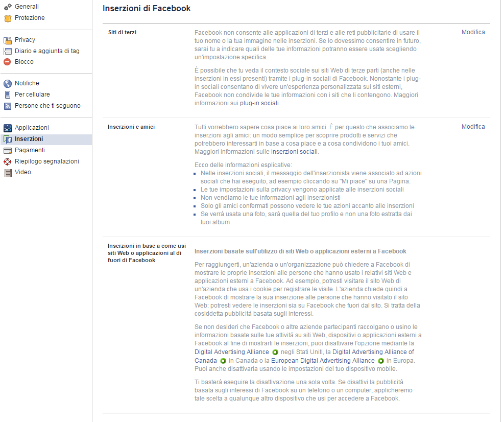Open European Digital Advertising Alliance link
504x422 pixels.
(x=323, y=361)
